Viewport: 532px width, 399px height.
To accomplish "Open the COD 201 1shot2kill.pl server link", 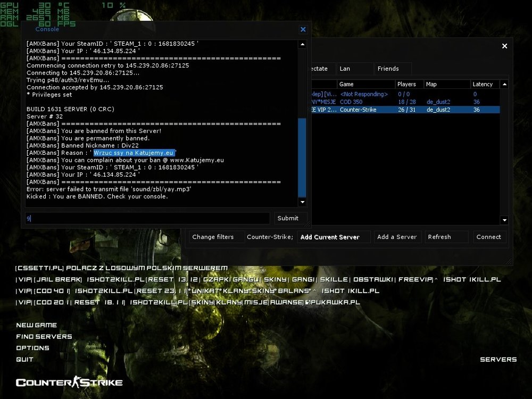I will pos(188,302).
